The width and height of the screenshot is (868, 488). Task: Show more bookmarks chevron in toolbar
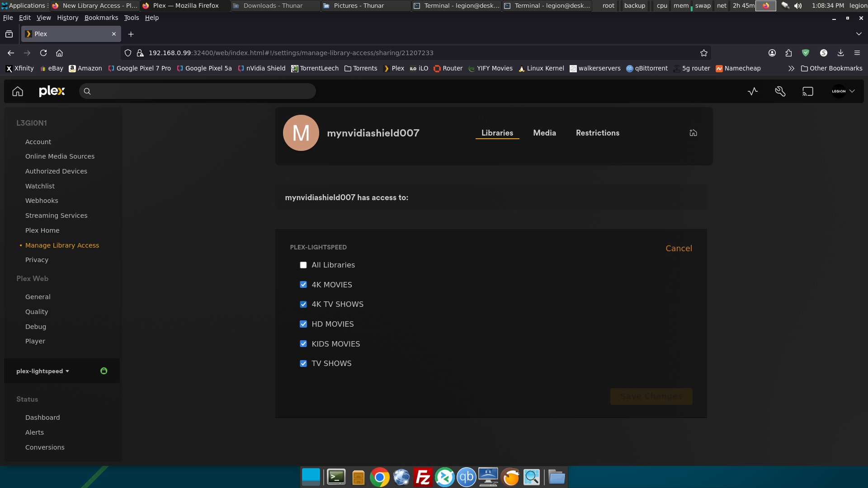[791, 68]
